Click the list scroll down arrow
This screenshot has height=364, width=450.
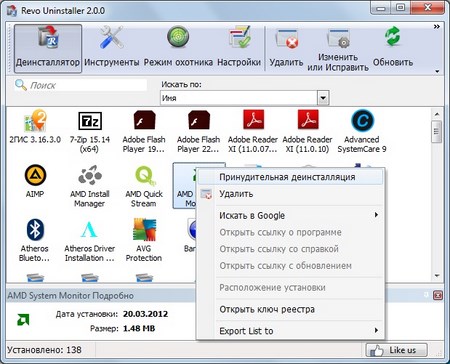pos(437,276)
